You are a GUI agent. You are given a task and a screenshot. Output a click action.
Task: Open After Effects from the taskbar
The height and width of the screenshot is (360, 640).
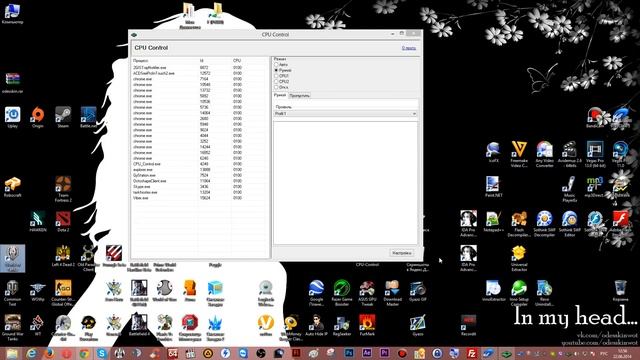[367, 353]
